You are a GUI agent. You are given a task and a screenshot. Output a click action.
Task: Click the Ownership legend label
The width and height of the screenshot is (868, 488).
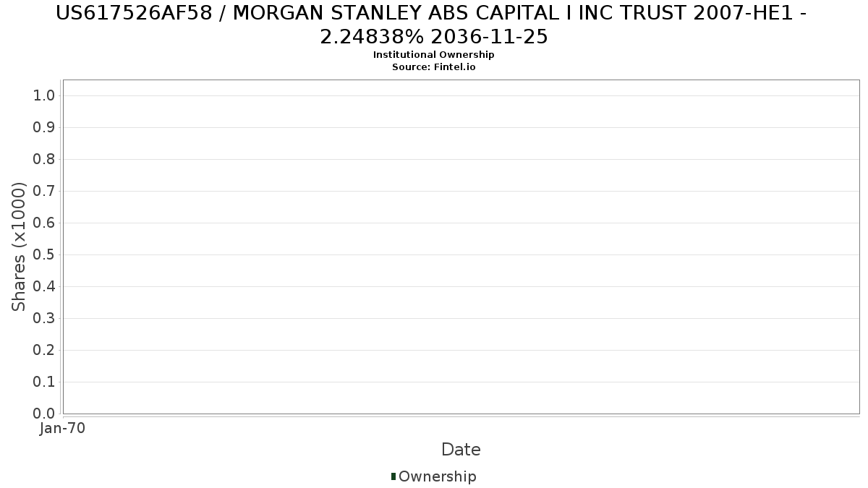click(x=438, y=476)
